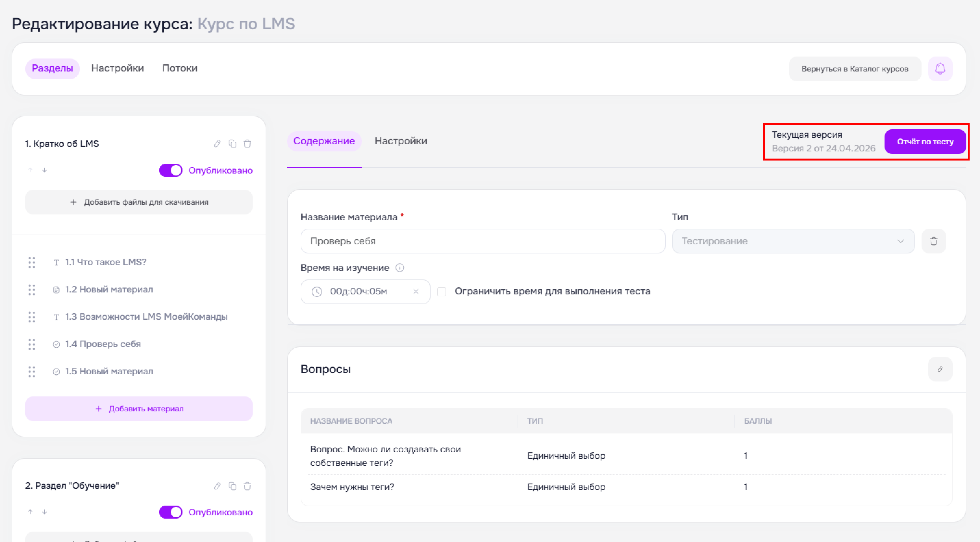Open the "Тип" Тестирование dropdown
The width and height of the screenshot is (980, 542).
793,241
